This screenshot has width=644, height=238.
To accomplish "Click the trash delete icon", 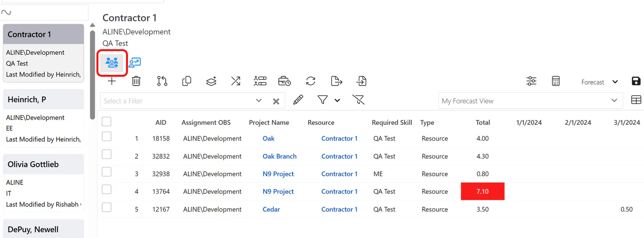I will coord(136,81).
